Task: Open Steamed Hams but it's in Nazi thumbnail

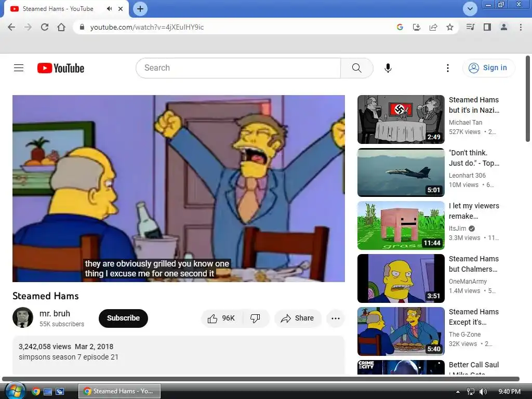Action: click(x=401, y=119)
